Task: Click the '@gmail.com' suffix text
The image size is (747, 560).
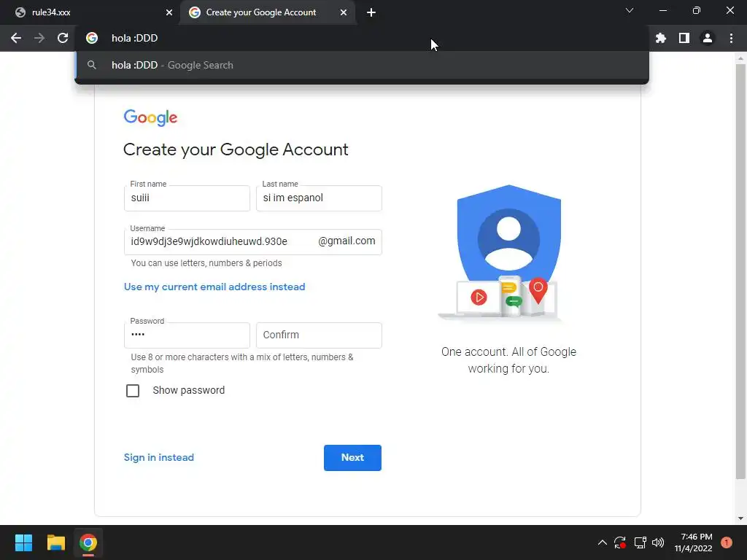Action: [x=347, y=241]
